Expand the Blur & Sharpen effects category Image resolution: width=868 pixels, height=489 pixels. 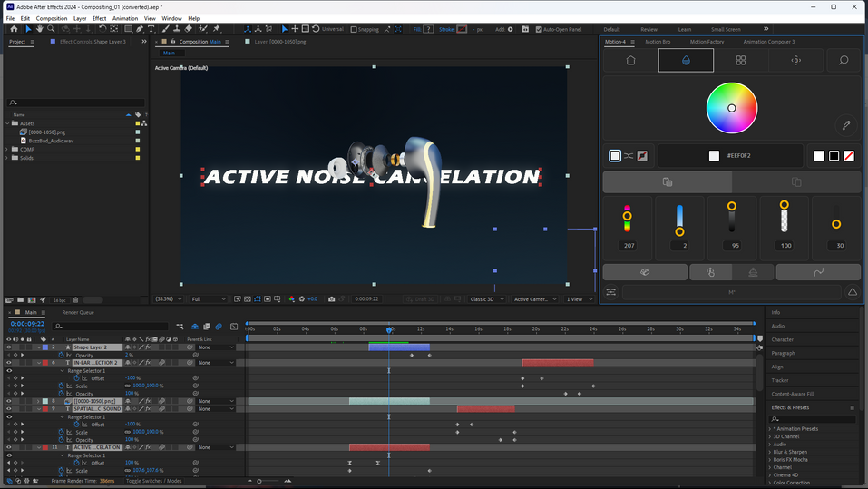(x=769, y=452)
